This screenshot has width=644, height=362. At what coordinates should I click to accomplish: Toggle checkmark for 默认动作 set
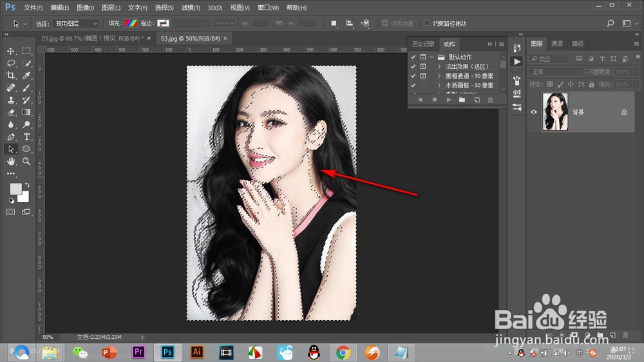click(x=413, y=57)
